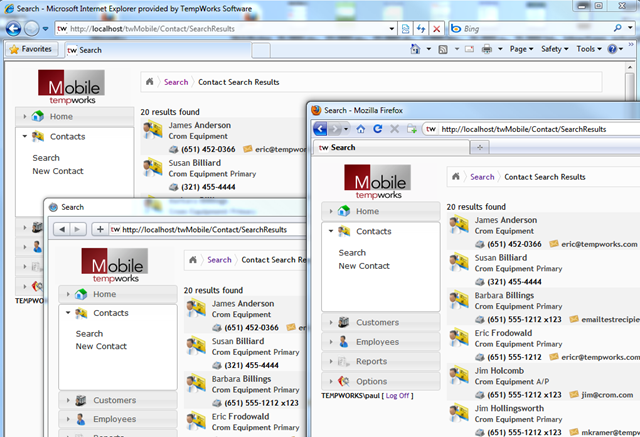This screenshot has width=640, height=437.
Task: Select Firefox 'Search' tab
Action: 391,147
